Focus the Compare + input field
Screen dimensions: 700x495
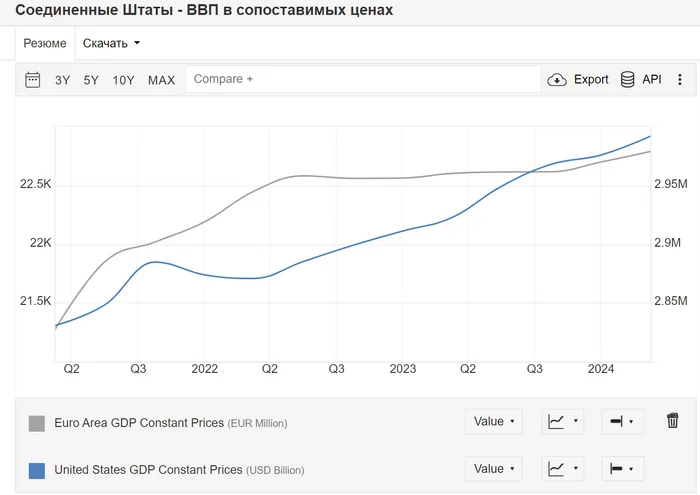point(363,79)
